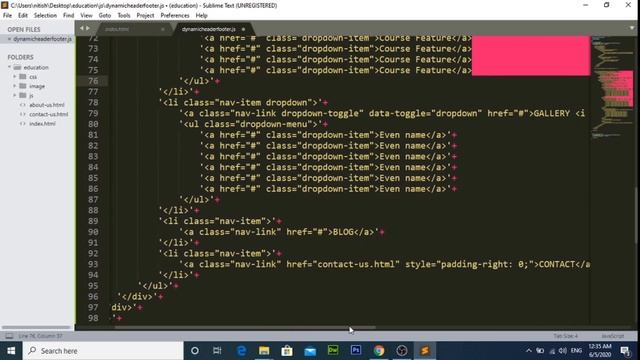Close the index.html tab

click(x=162, y=29)
